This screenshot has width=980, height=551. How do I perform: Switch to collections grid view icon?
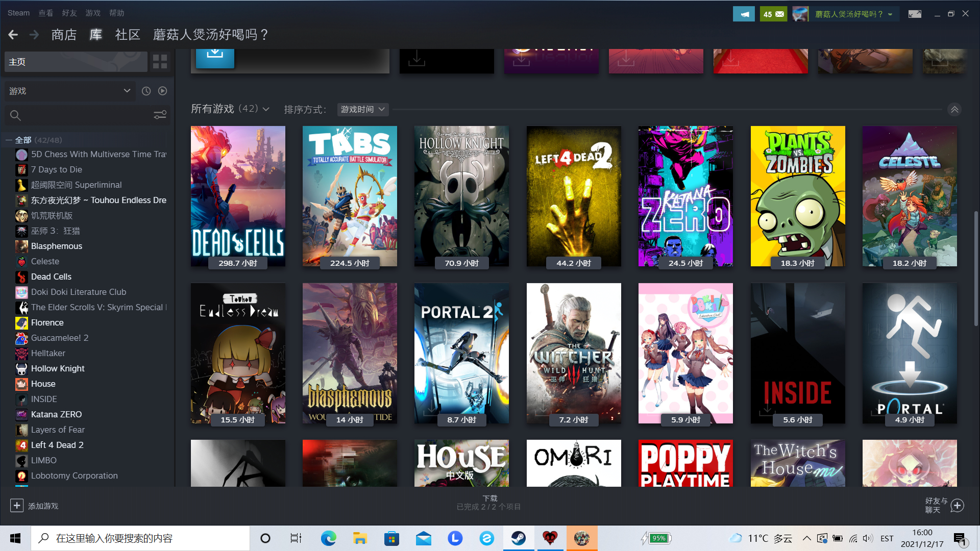coord(160,62)
